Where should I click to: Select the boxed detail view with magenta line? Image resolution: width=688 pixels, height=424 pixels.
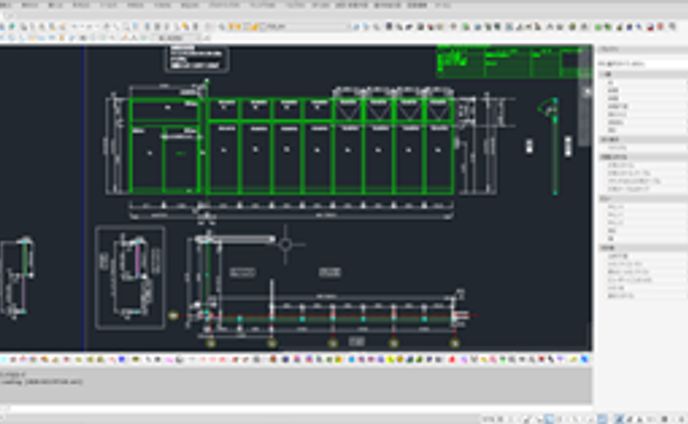tap(130, 278)
